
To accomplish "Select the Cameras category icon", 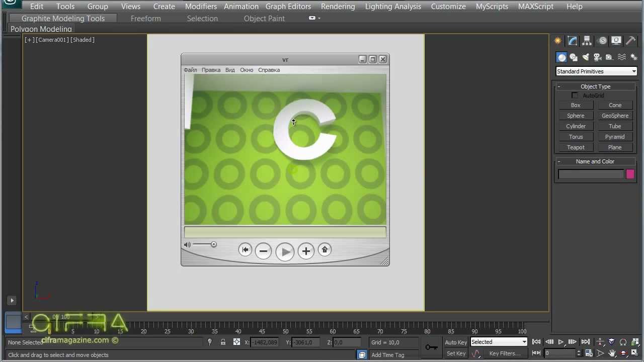I will pyautogui.click(x=598, y=57).
